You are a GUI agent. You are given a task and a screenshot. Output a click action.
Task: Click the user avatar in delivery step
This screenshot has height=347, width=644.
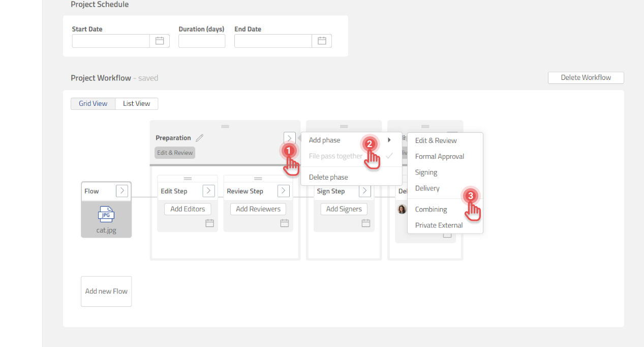(x=402, y=209)
